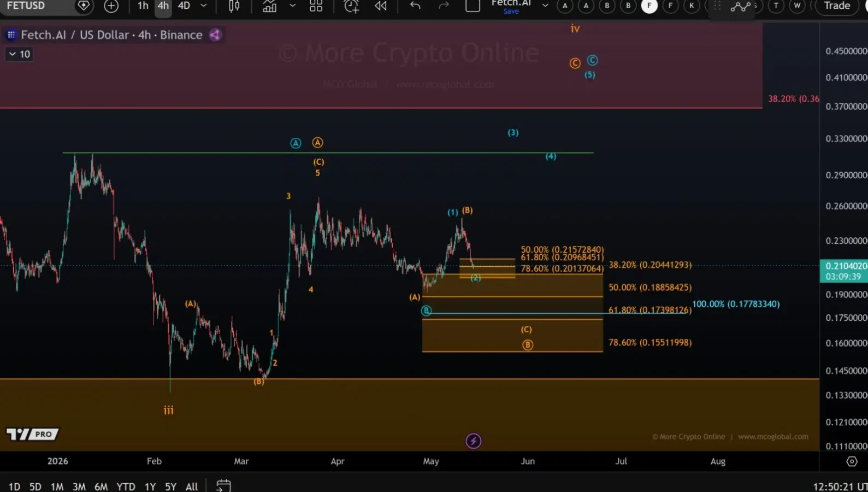Viewport: 868px width, 492px height.
Task: Click the create alert clock icon
Action: (x=351, y=6)
